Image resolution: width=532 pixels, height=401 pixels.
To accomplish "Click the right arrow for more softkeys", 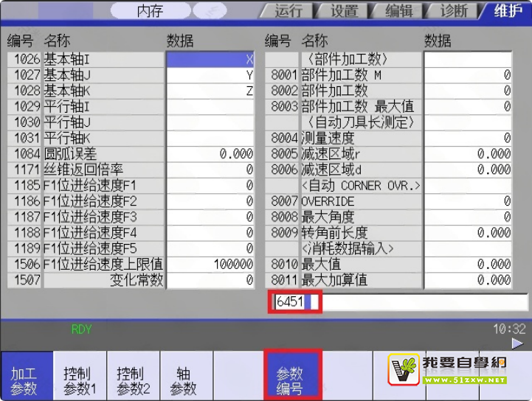I will pos(517,344).
